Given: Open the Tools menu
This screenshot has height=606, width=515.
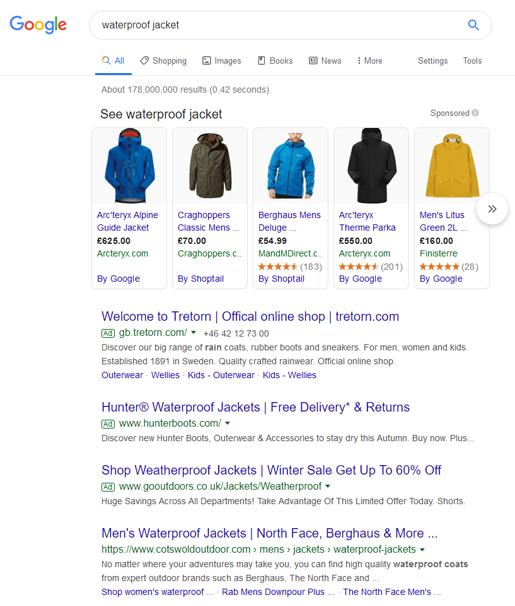Looking at the screenshot, I should click(472, 61).
